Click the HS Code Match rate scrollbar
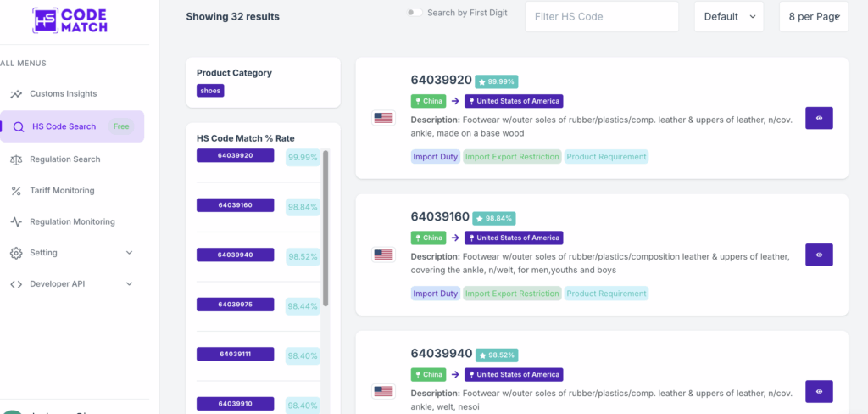 (325, 229)
